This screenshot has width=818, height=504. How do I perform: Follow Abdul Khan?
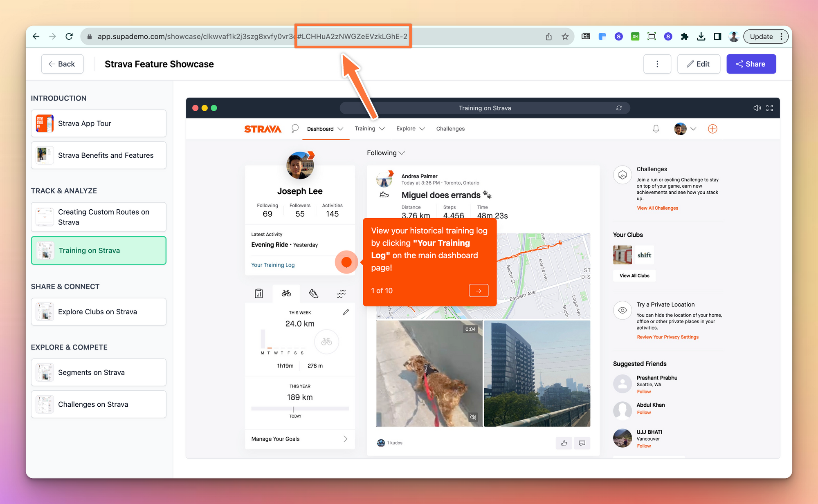click(x=644, y=412)
